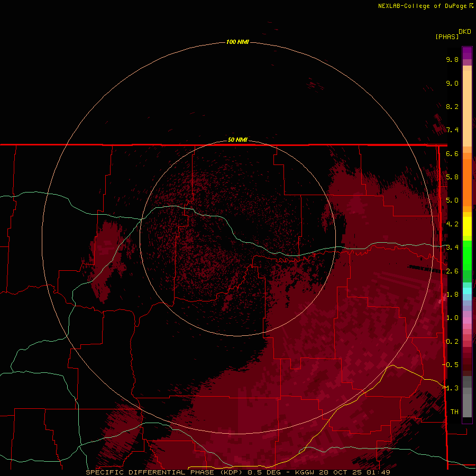The image size is (476, 476).
Task: Click the 9.0 legend value
Action: pos(452,83)
